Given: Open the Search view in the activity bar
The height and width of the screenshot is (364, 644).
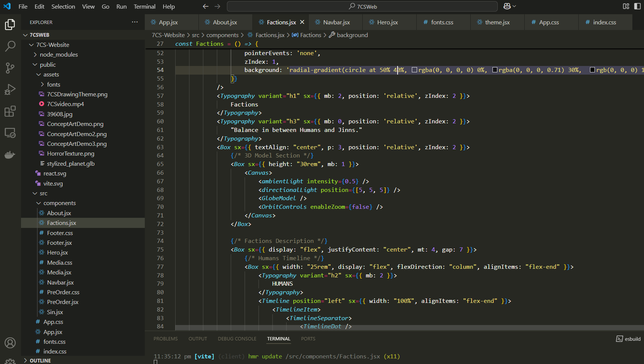Looking at the screenshot, I should [10, 46].
